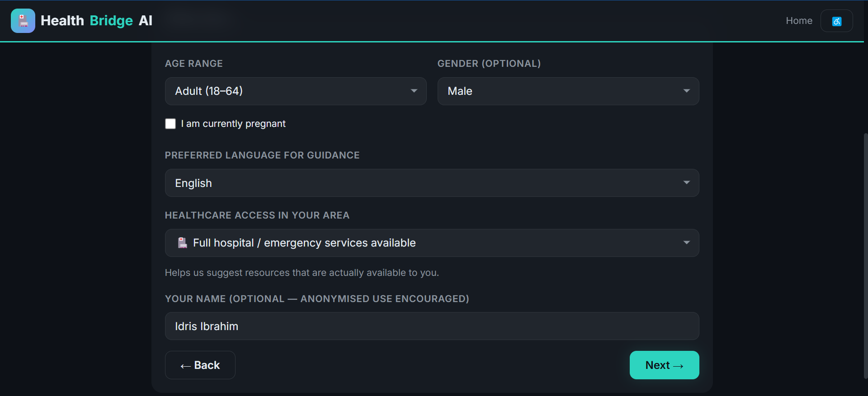
Task: Open the Adult (18–64) age range dropdown
Action: (x=296, y=91)
